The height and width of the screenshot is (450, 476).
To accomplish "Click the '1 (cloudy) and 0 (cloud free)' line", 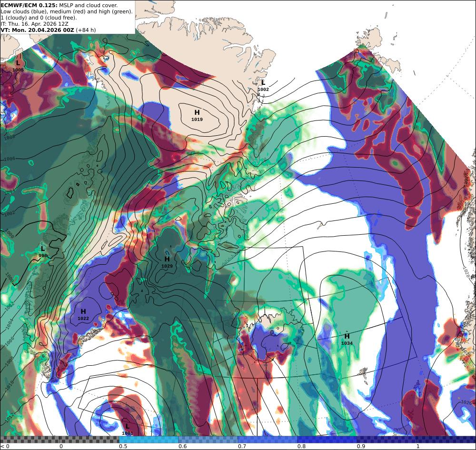I will [x=39, y=18].
